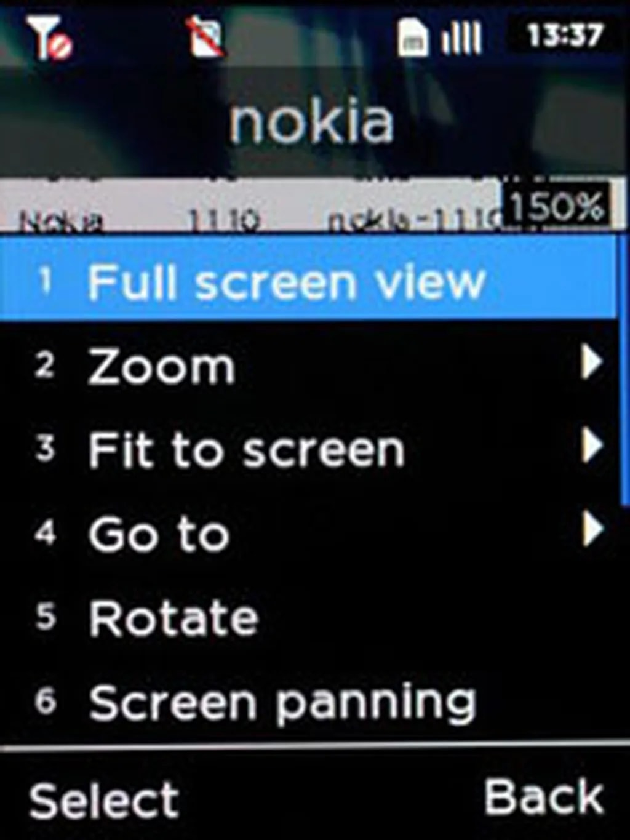The width and height of the screenshot is (630, 840).
Task: Expand the Fit to screen arrow
Action: click(x=591, y=446)
